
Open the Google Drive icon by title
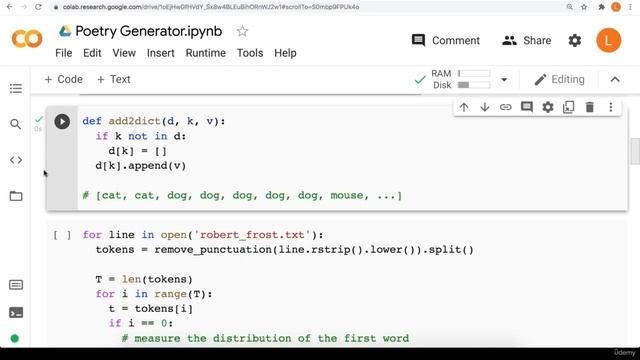tap(65, 31)
